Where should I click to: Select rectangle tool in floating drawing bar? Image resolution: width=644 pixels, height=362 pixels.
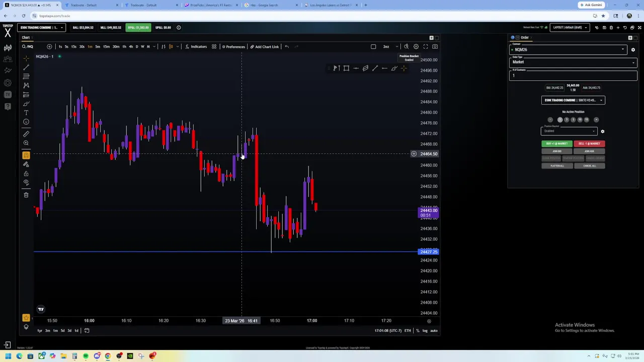(x=346, y=68)
